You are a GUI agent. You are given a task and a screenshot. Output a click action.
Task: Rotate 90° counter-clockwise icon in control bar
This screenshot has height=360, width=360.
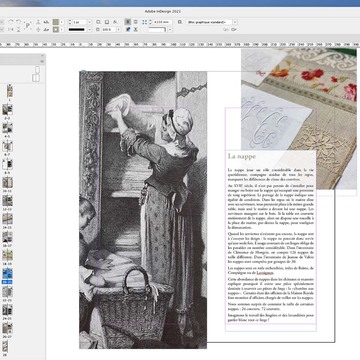coord(18,22)
